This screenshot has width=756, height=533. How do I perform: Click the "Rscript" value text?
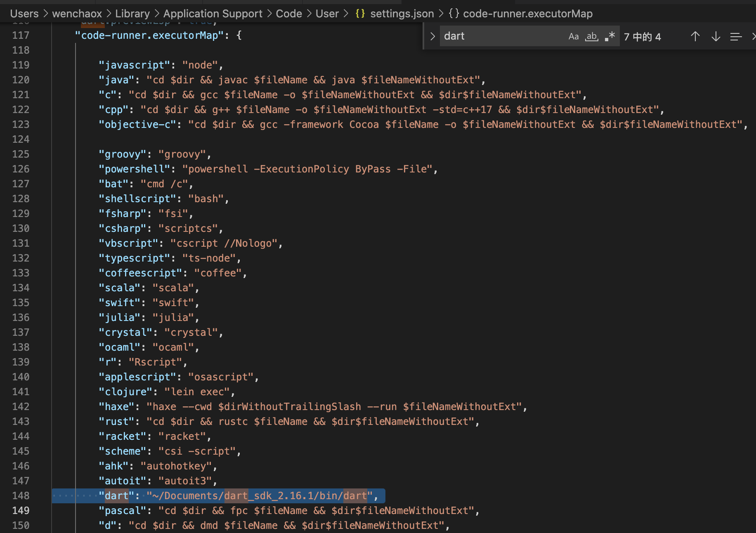(156, 362)
